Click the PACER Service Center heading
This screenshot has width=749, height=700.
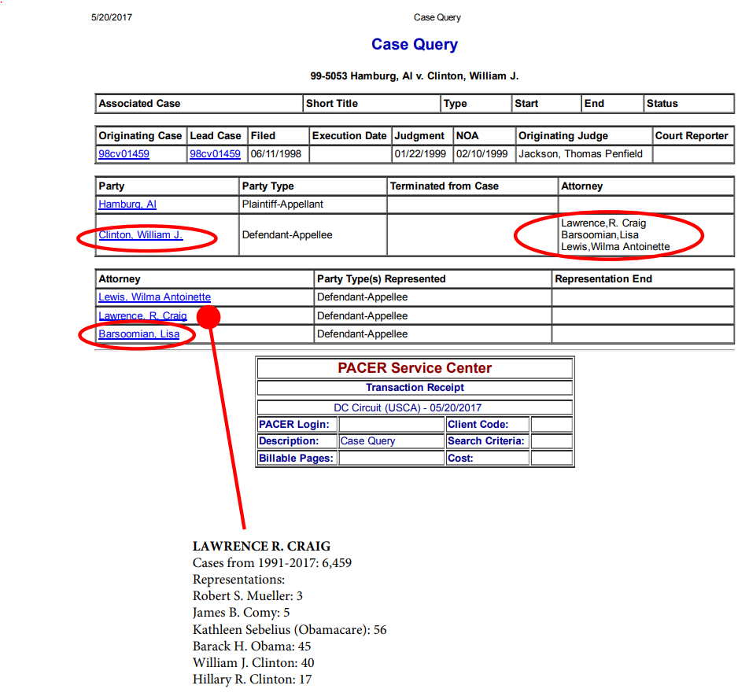tap(415, 367)
